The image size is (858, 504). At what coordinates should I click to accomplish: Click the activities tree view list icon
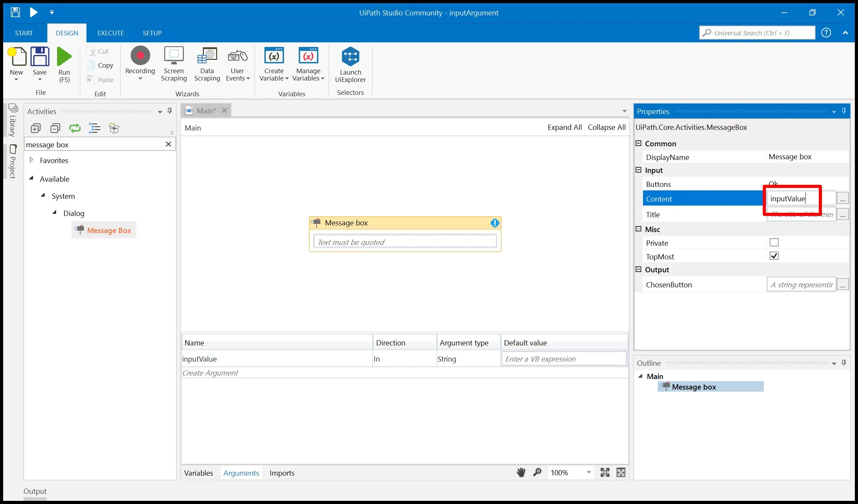[x=95, y=128]
